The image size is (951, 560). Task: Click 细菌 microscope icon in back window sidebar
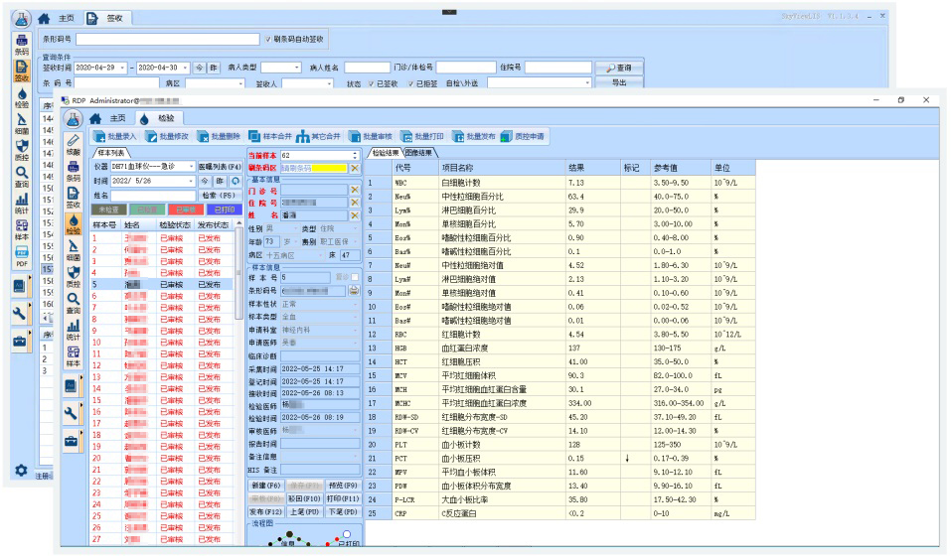[22, 123]
